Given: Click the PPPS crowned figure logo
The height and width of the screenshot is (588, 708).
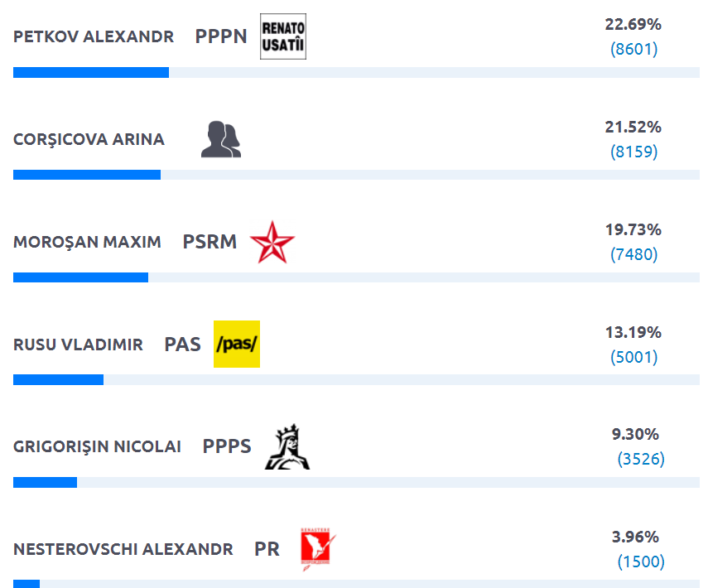Looking at the screenshot, I should [x=287, y=447].
